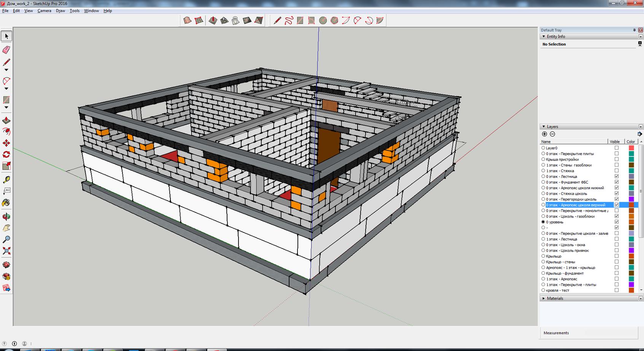
Task: Click the Zoom Extents tool
Action: pyautogui.click(x=6, y=251)
